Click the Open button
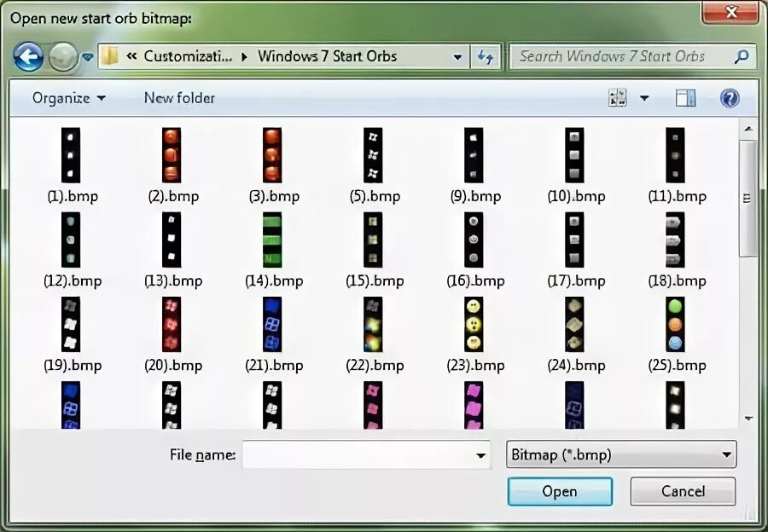768x532 pixels. click(560, 491)
